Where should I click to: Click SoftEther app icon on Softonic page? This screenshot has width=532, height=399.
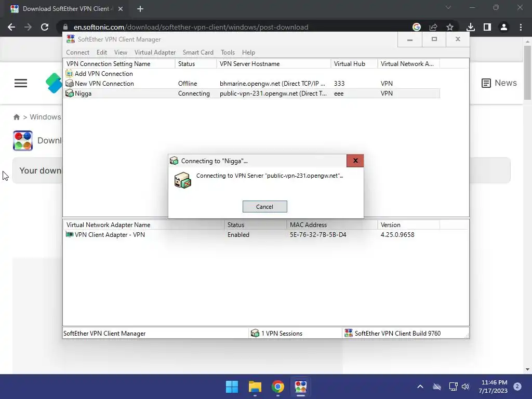point(23,140)
